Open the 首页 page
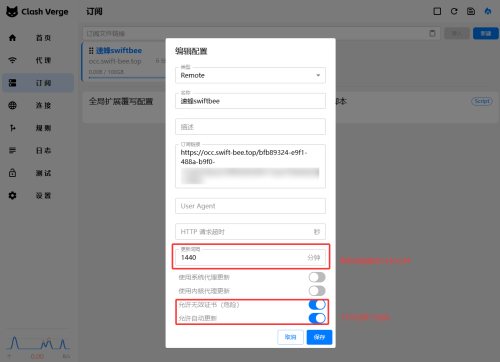 [38, 38]
